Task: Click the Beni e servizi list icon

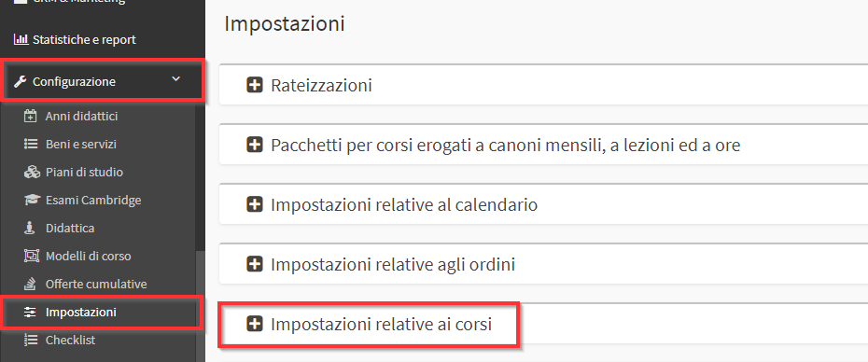Action: 30,145
